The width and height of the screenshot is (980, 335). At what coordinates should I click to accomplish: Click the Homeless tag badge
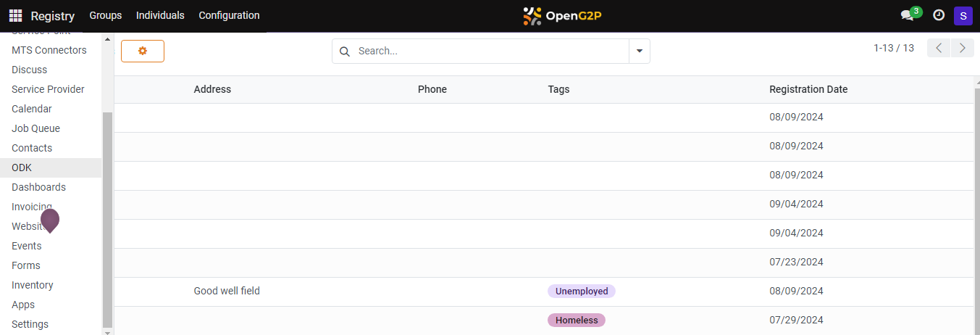click(577, 320)
